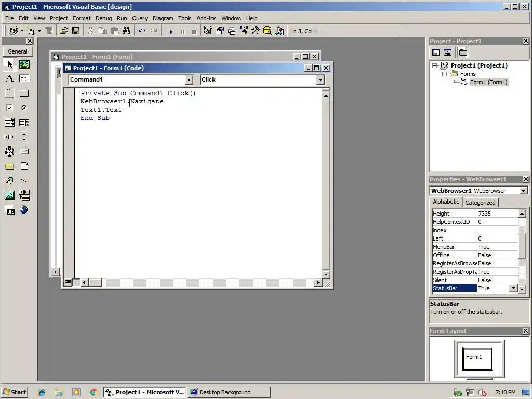Select the Height property row
This screenshot has width=532, height=399.
[x=475, y=214]
